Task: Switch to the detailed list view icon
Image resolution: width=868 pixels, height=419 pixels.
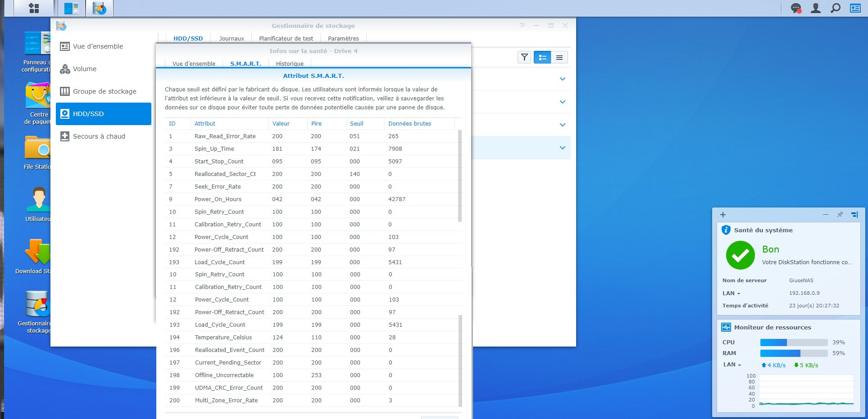Action: [542, 57]
